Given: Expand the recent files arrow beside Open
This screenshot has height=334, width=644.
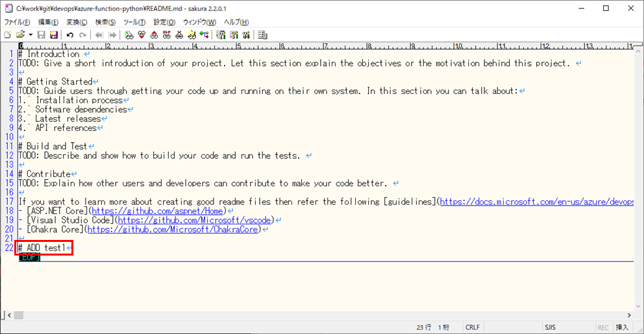Looking at the screenshot, I should pos(31,35).
